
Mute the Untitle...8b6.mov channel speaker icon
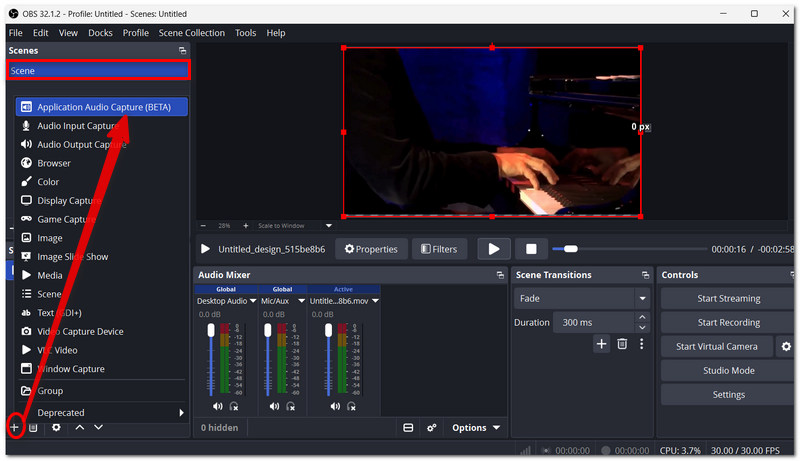[335, 406]
